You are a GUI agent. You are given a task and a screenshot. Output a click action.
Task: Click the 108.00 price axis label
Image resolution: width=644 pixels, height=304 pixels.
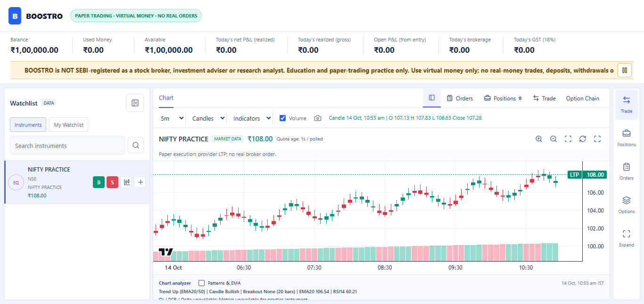pyautogui.click(x=594, y=174)
